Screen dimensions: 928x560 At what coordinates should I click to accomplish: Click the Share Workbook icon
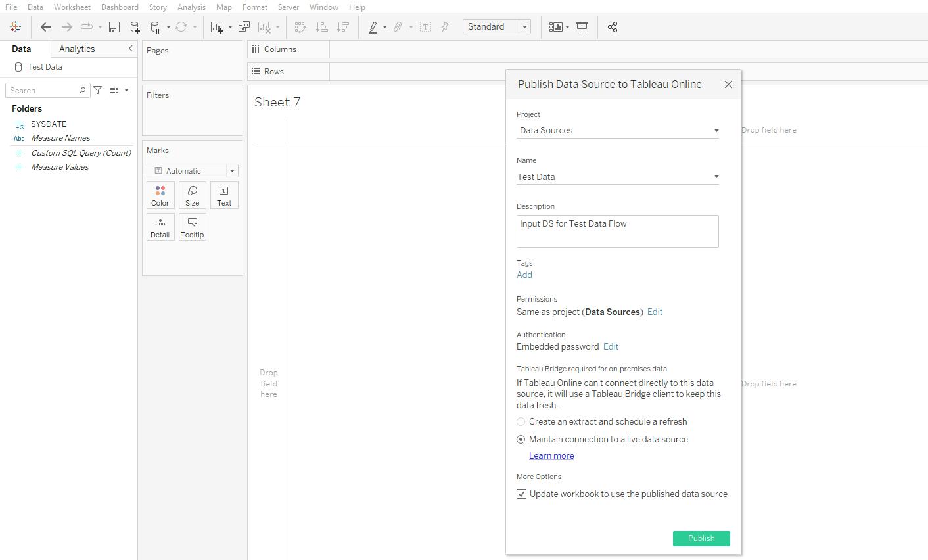[x=612, y=26]
